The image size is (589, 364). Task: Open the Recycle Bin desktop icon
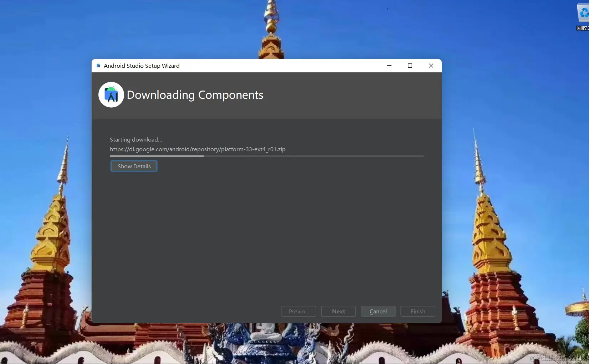click(583, 17)
